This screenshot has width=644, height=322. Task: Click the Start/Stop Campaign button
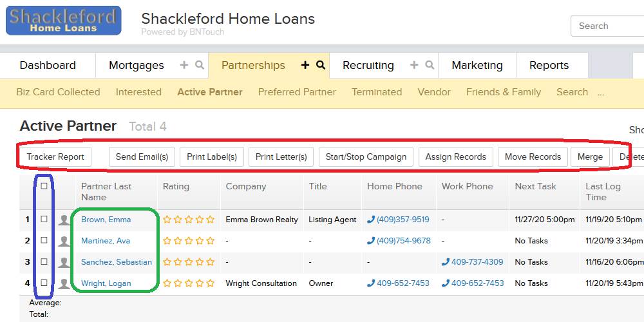(366, 157)
